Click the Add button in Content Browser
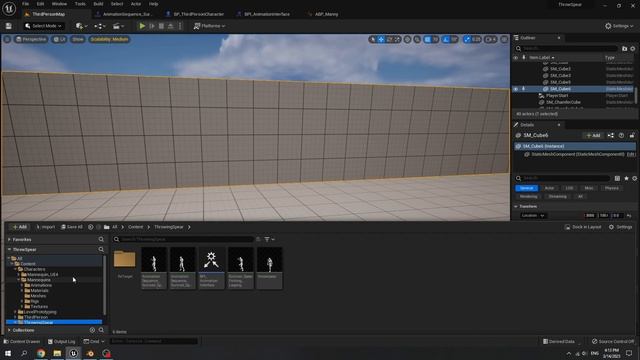This screenshot has height=360, width=640. 19,227
